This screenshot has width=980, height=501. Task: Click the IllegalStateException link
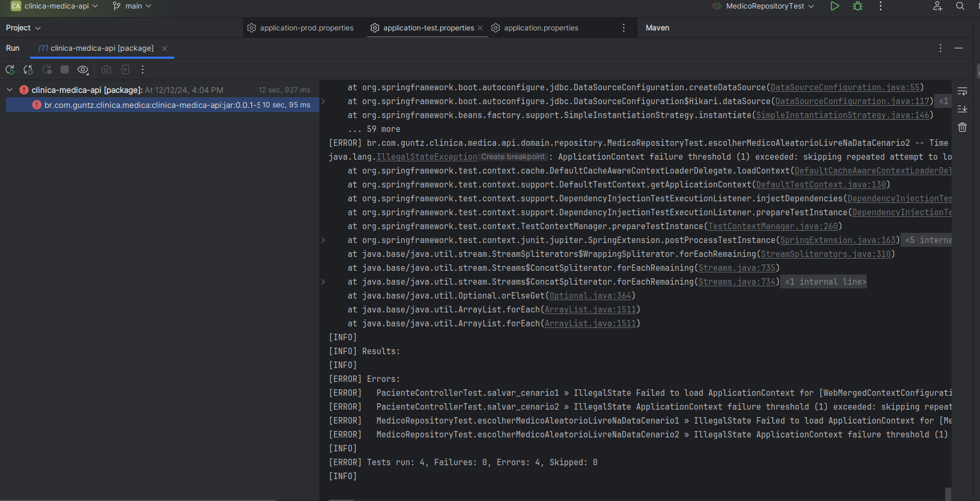point(427,156)
